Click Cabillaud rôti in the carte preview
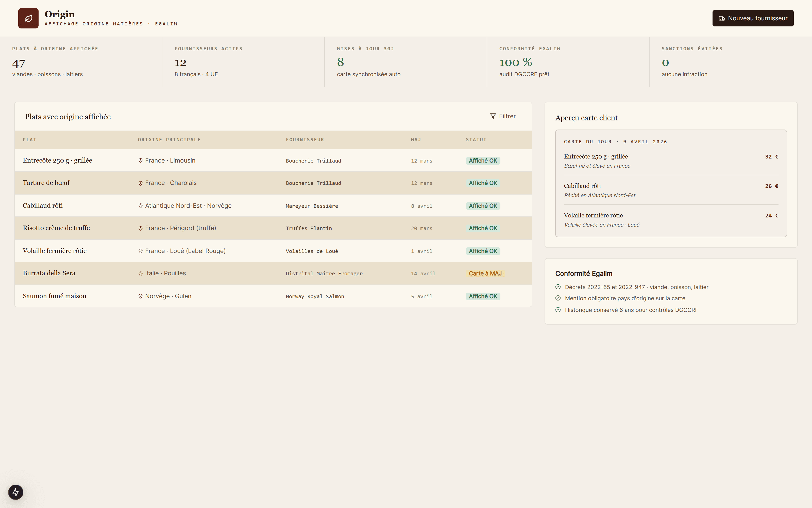The image size is (812, 508). pyautogui.click(x=582, y=186)
